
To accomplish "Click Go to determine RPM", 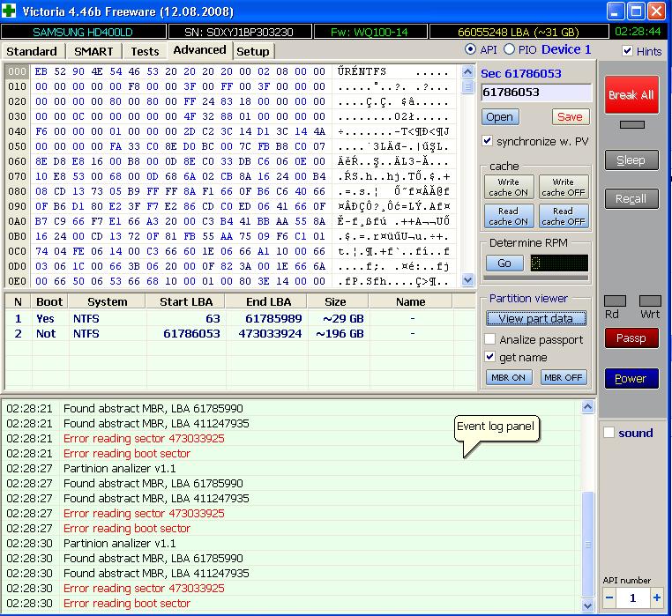I will (x=504, y=263).
